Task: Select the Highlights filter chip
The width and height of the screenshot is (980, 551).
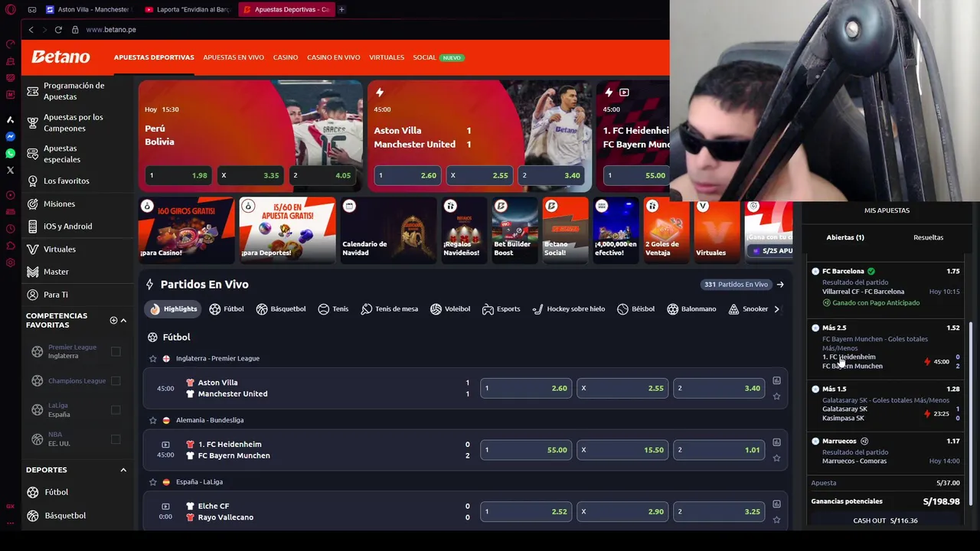Action: coord(173,309)
